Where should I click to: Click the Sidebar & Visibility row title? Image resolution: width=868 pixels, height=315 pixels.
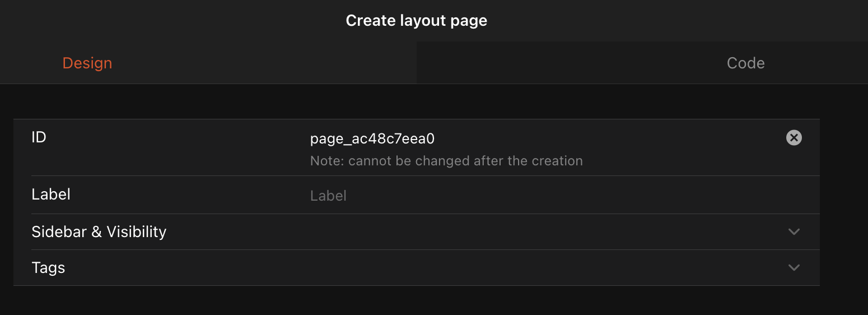tap(99, 231)
